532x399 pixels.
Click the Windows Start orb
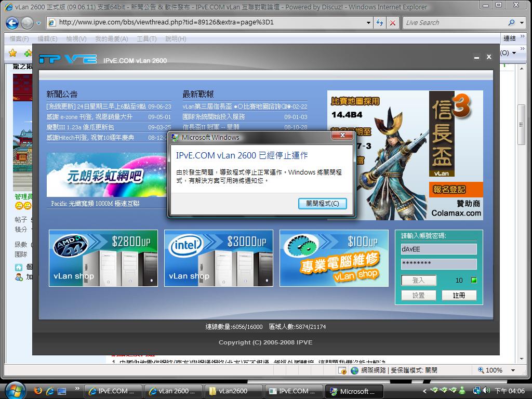tap(15, 391)
